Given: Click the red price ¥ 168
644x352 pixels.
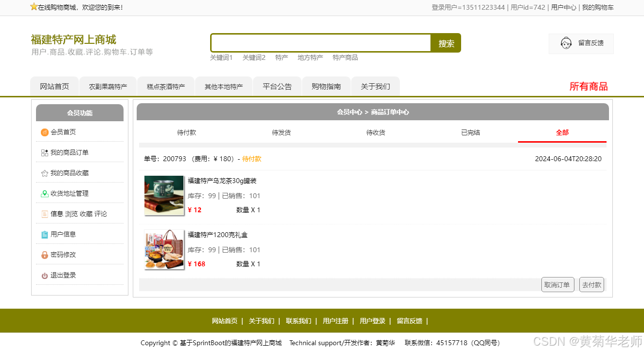Looking at the screenshot, I should (x=197, y=264).
